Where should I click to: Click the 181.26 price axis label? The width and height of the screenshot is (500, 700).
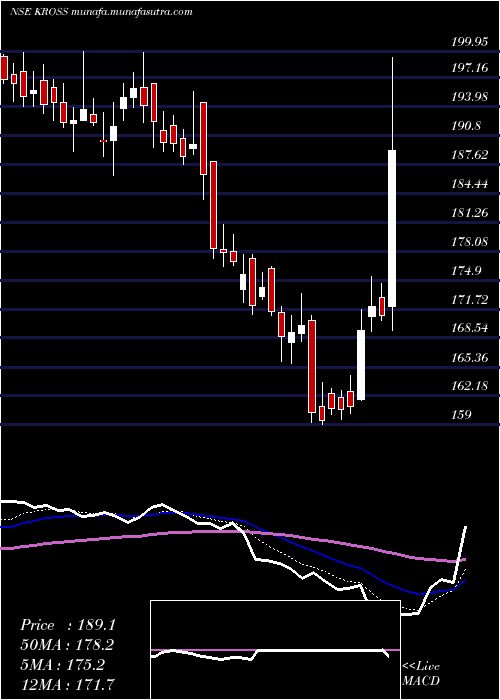(x=469, y=213)
